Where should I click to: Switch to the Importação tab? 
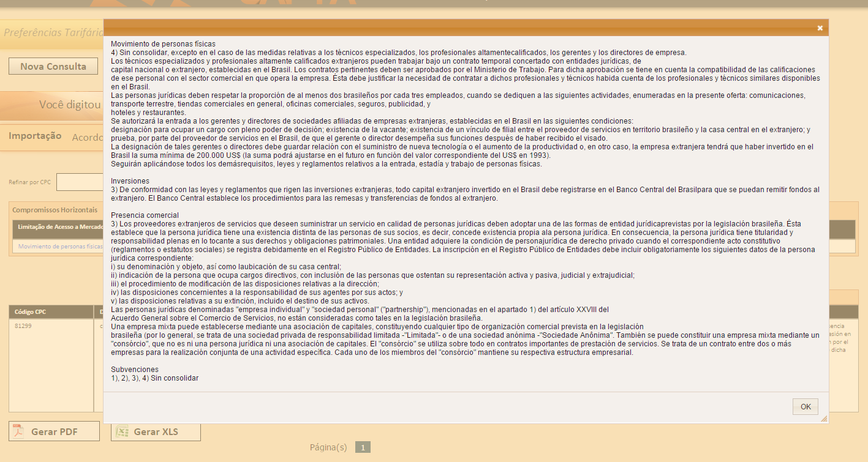coord(35,136)
